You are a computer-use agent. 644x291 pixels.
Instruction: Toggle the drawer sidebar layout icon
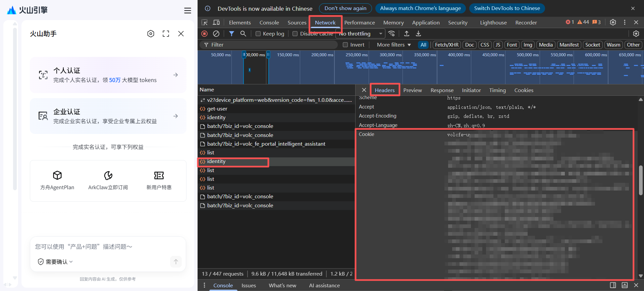[613, 285]
